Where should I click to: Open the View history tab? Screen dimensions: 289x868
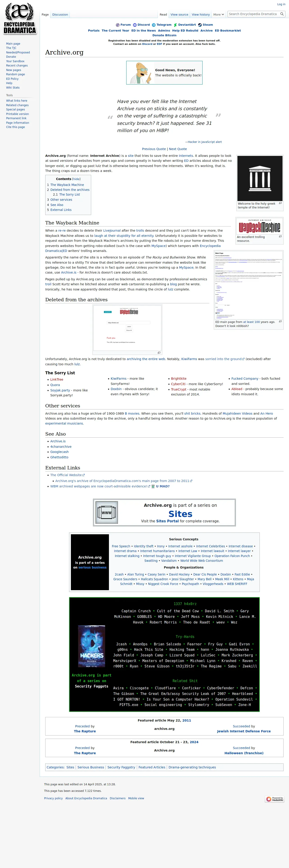[x=201, y=14]
